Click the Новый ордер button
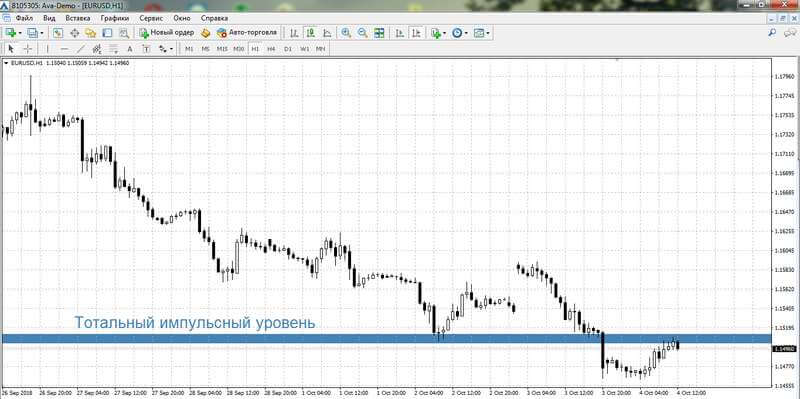Image resolution: width=800 pixels, height=399 pixels. click(x=167, y=33)
